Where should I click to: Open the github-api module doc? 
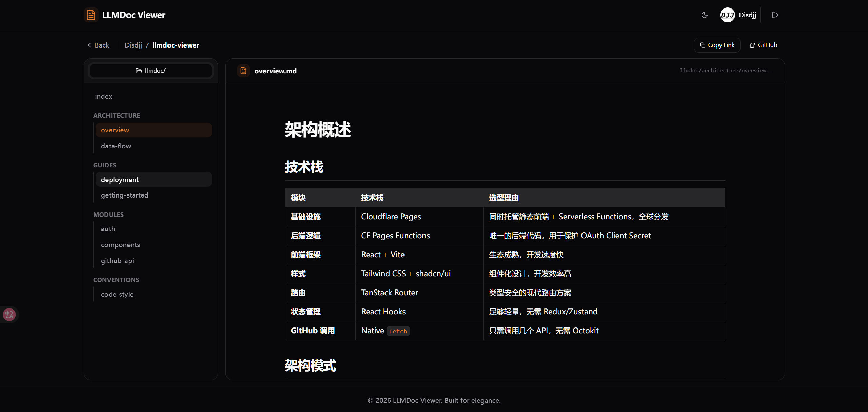(x=117, y=261)
